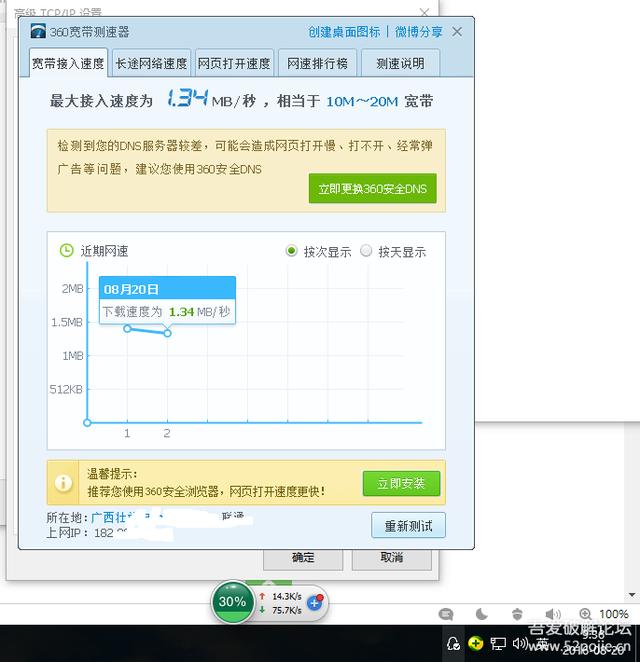Open the 网速排行榜 tab
This screenshot has height=662, width=640.
pyautogui.click(x=317, y=63)
